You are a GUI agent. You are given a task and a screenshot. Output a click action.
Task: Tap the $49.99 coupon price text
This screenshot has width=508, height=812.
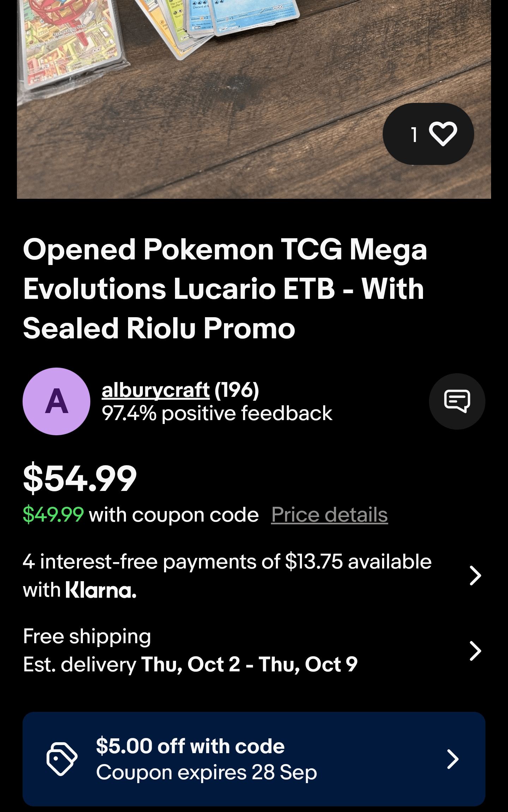point(53,515)
